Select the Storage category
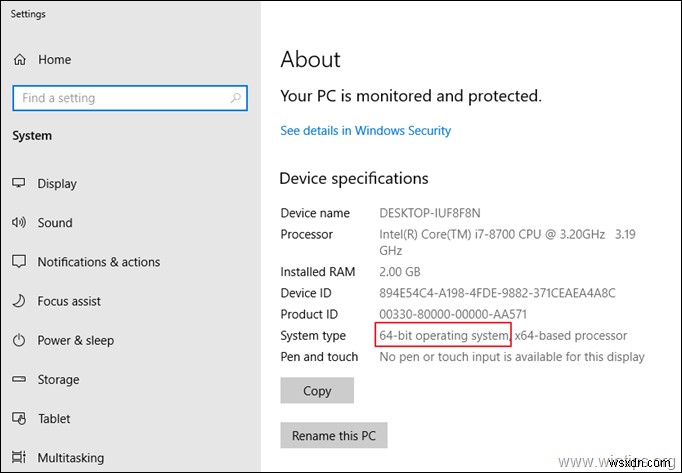Image resolution: width=682 pixels, height=473 pixels. (58, 379)
